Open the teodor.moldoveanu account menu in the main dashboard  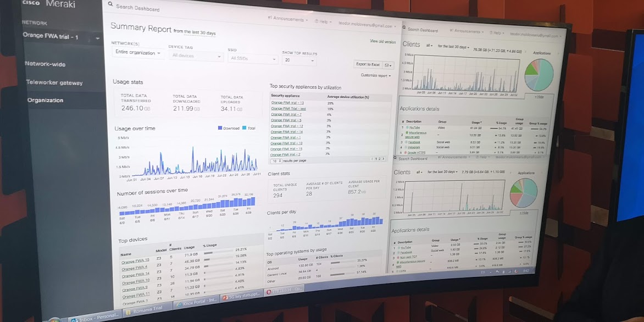[367, 24]
